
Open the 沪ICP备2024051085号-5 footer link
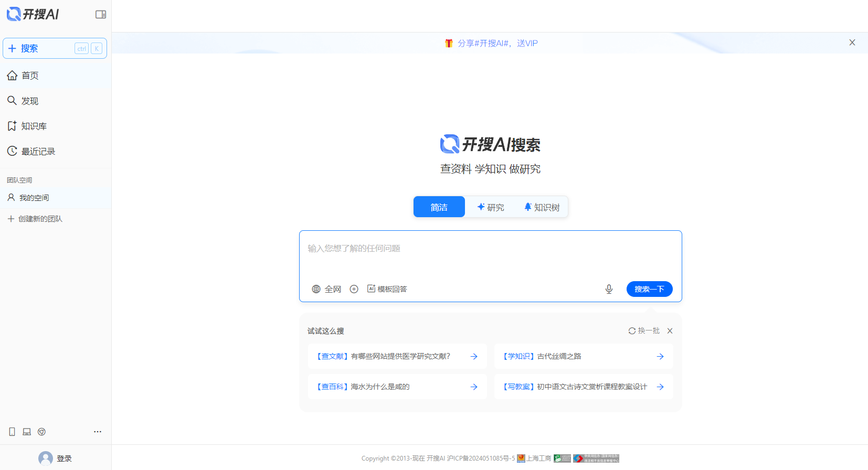pos(481,458)
